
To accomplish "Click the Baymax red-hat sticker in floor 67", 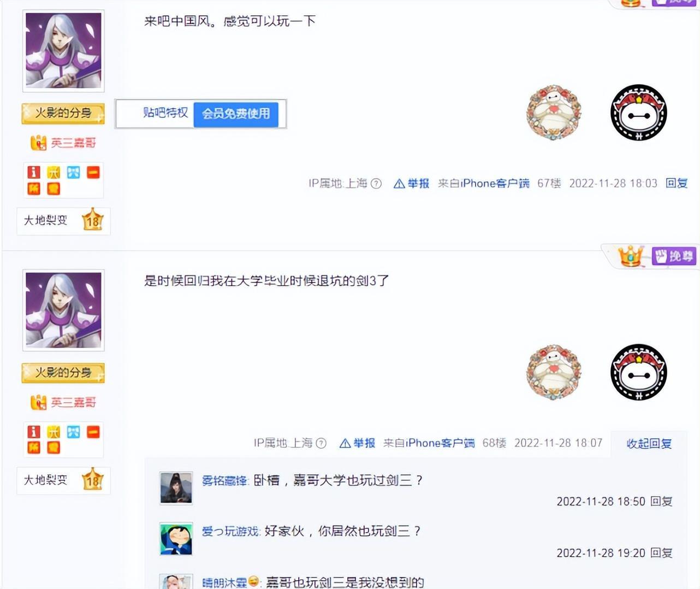I will [638, 113].
